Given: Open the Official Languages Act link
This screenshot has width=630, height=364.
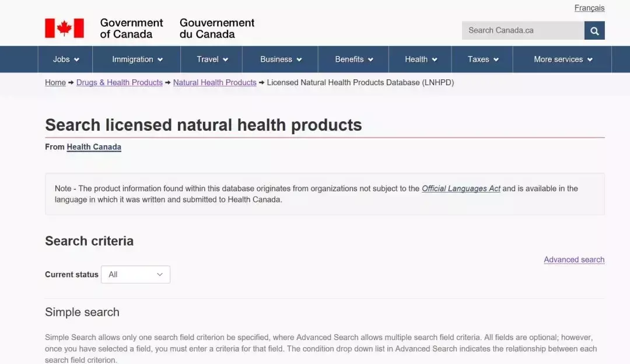Looking at the screenshot, I should tap(461, 189).
